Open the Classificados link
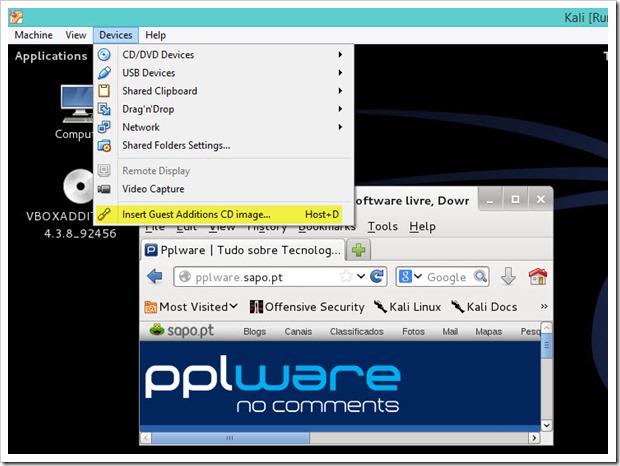 click(x=357, y=332)
